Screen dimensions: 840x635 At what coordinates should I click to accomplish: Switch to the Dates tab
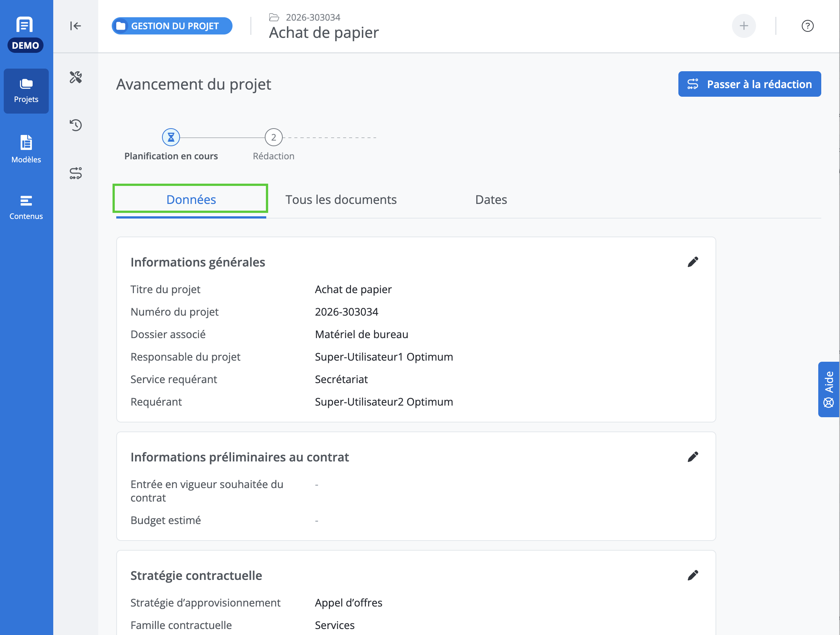491,200
